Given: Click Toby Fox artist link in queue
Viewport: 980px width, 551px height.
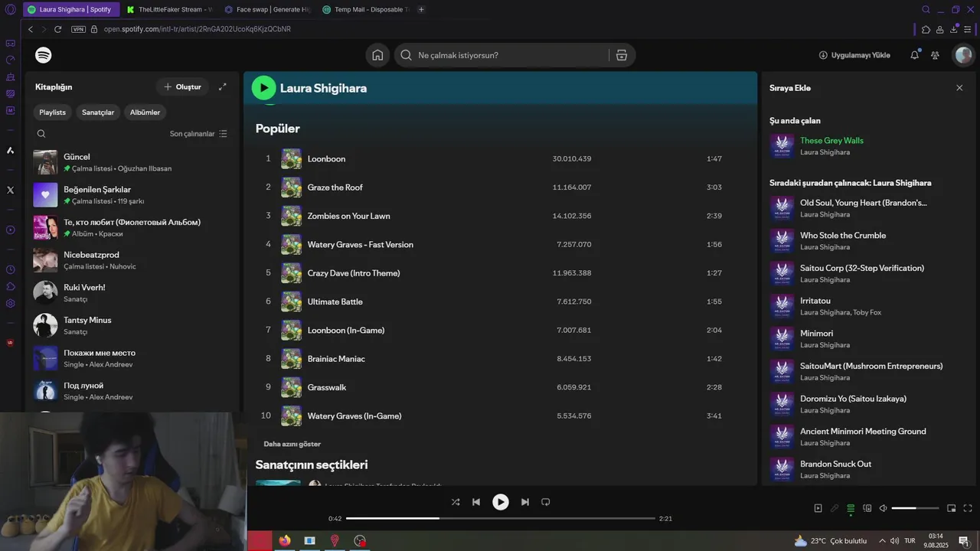Looking at the screenshot, I should tap(867, 312).
